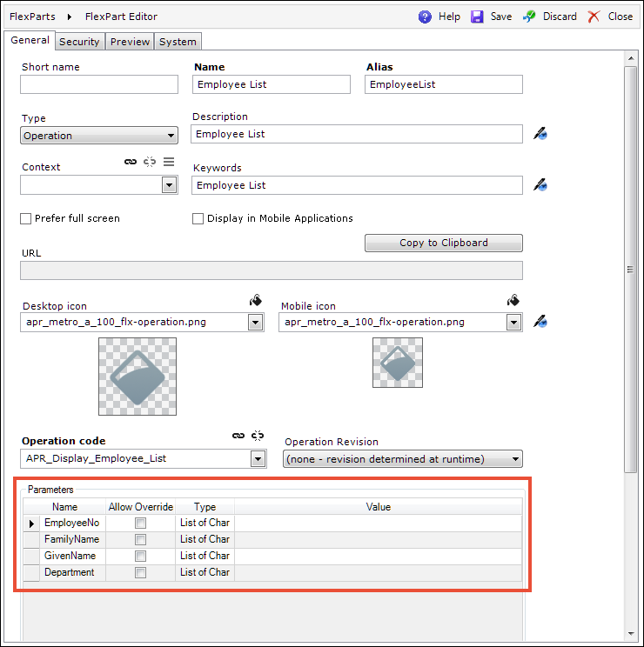644x647 pixels.
Task: Click the GivenName parameter name cell
Action: (72, 556)
